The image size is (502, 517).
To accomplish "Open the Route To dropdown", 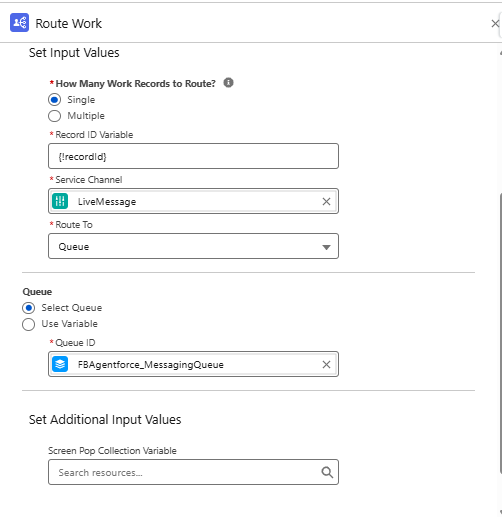I will click(x=193, y=246).
